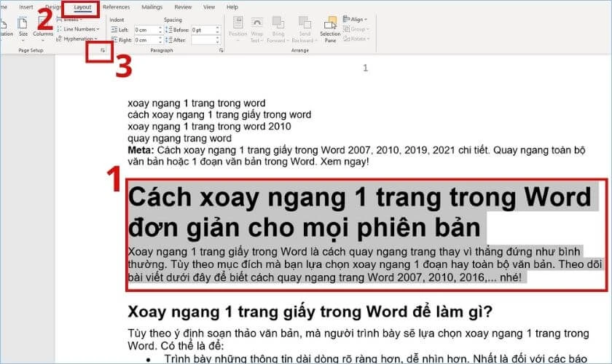Image resolution: width=612 pixels, height=364 pixels.
Task: Expand the Line Numbers dropdown
Action: tap(78, 29)
